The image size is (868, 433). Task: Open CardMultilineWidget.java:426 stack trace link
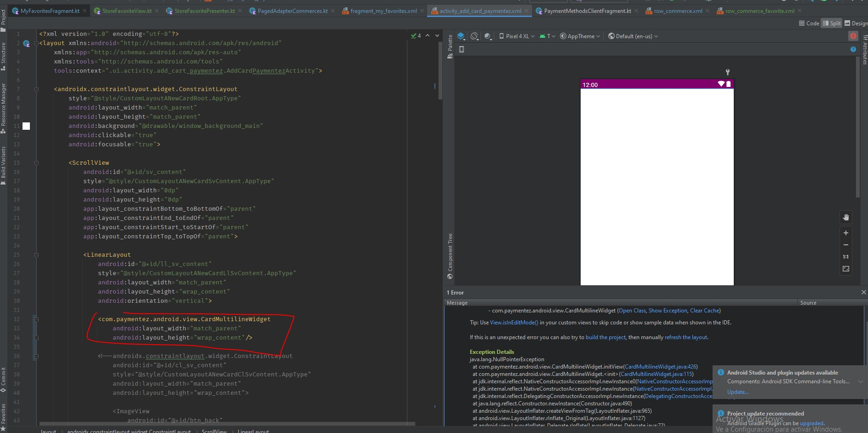660,367
